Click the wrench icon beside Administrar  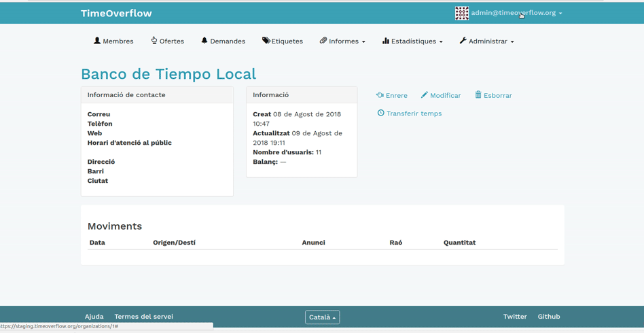click(x=463, y=40)
